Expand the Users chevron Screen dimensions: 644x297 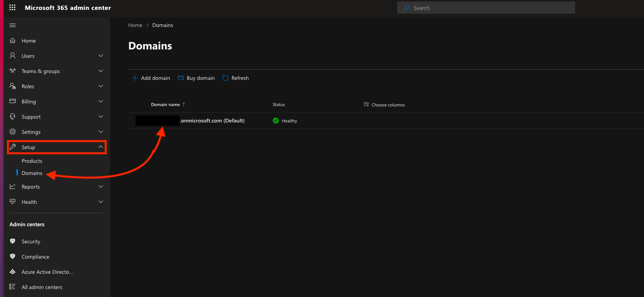pos(101,56)
